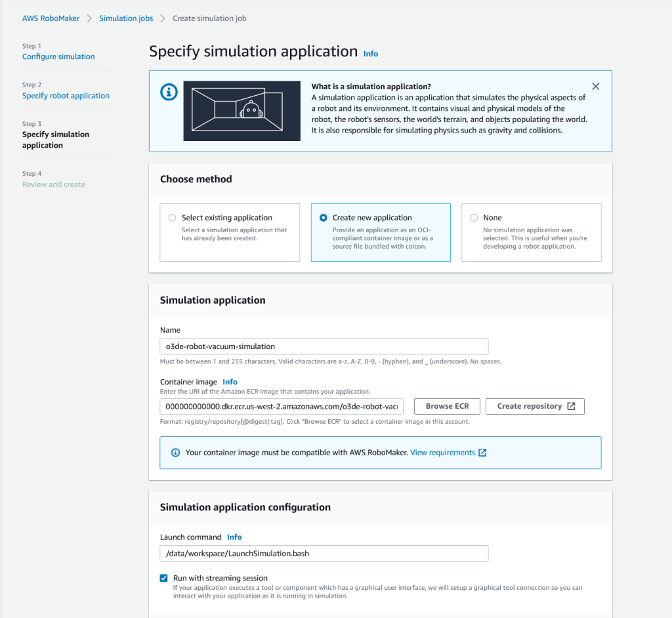Click Info link next to page title

click(x=371, y=54)
